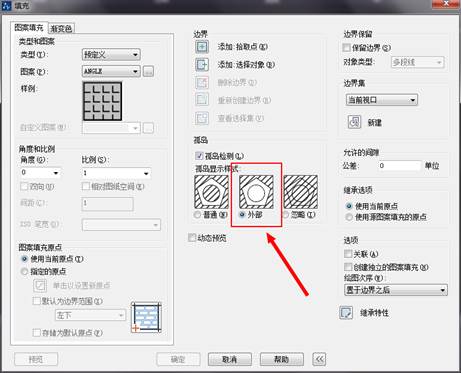Click the 公差 input field

[400, 165]
